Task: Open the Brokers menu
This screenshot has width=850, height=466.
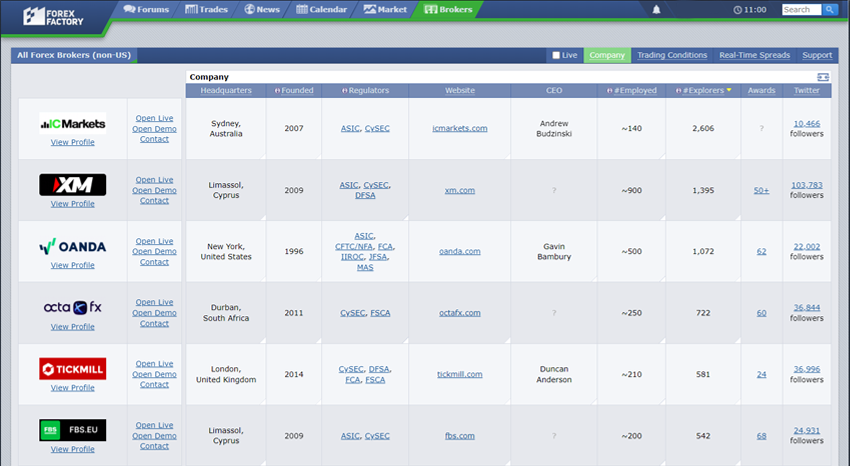Action: 448,10
